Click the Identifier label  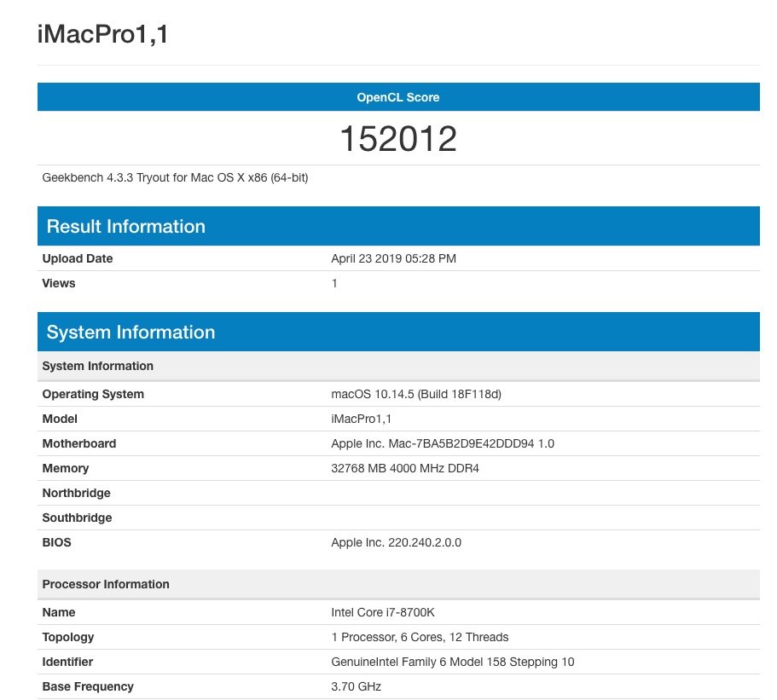pos(67,662)
